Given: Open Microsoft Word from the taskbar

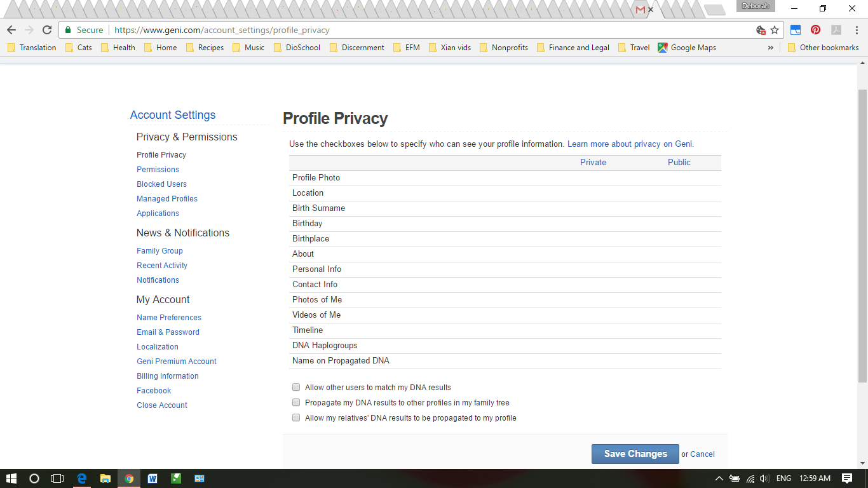Looking at the screenshot, I should coord(153,478).
